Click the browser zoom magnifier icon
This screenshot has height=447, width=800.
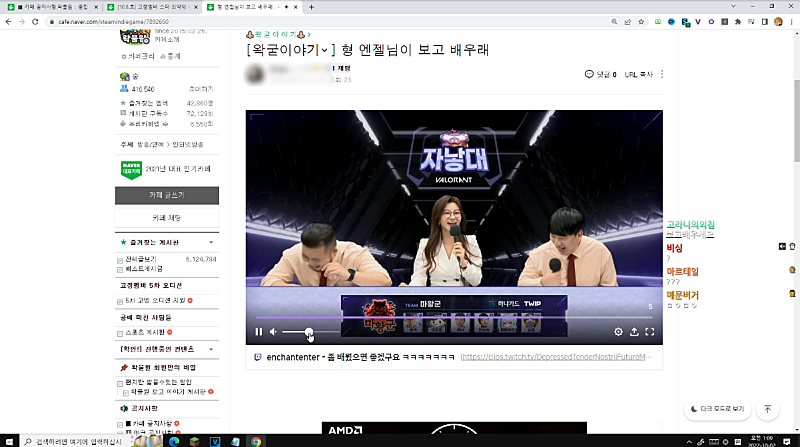614,22
